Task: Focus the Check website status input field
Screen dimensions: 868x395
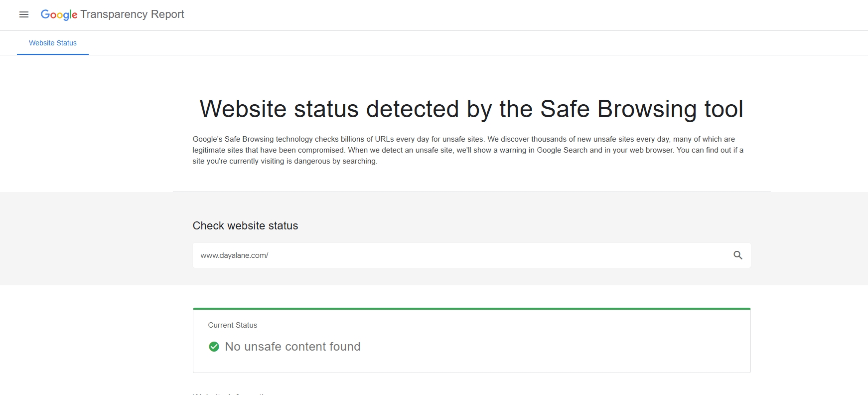Action: tap(448, 255)
